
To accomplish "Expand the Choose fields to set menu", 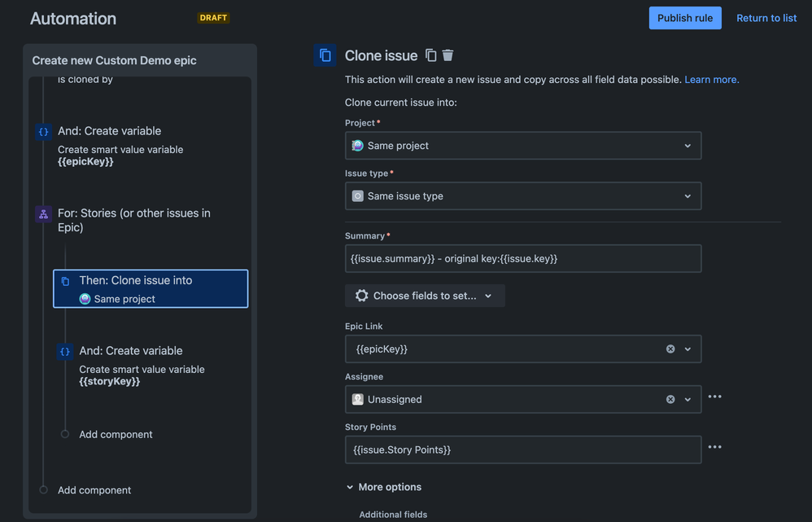I will [x=425, y=296].
